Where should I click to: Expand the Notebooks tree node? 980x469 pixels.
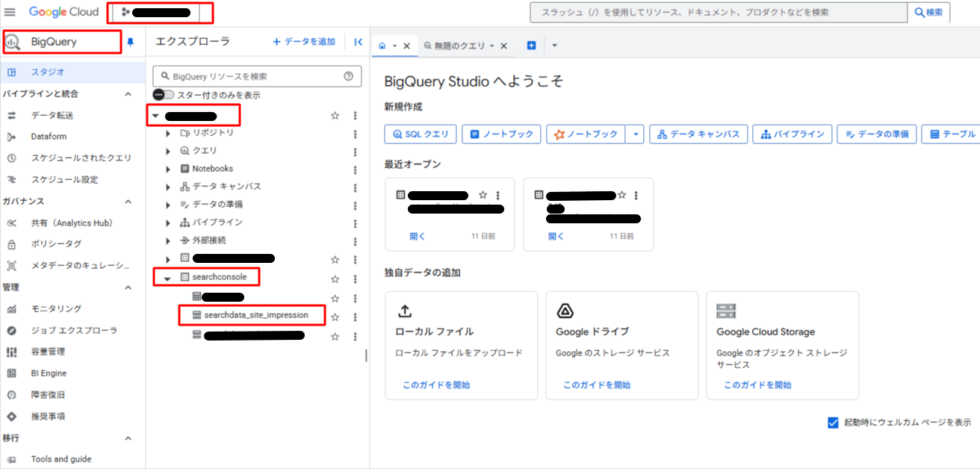click(168, 169)
